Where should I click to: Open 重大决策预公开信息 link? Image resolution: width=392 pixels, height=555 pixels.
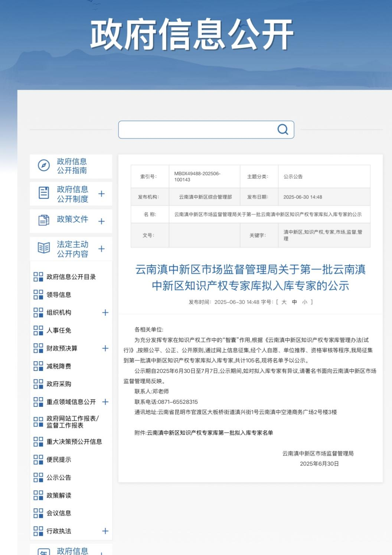(74, 442)
